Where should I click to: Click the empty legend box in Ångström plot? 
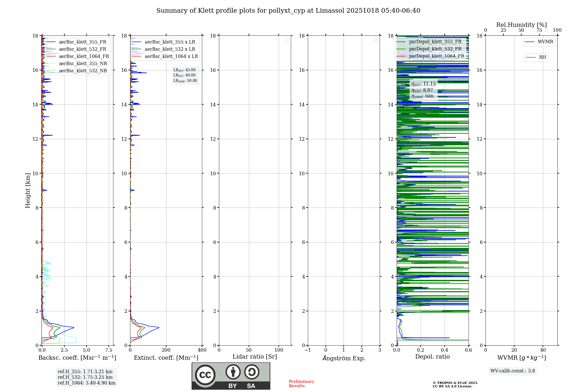tap(376, 40)
